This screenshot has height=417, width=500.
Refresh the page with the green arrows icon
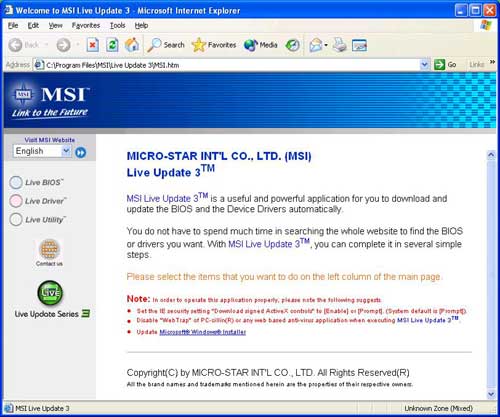[112, 45]
